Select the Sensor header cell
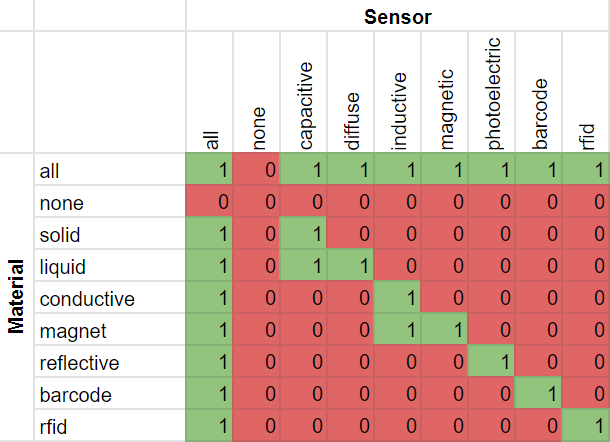This screenshot has width=610, height=442. coord(397,16)
